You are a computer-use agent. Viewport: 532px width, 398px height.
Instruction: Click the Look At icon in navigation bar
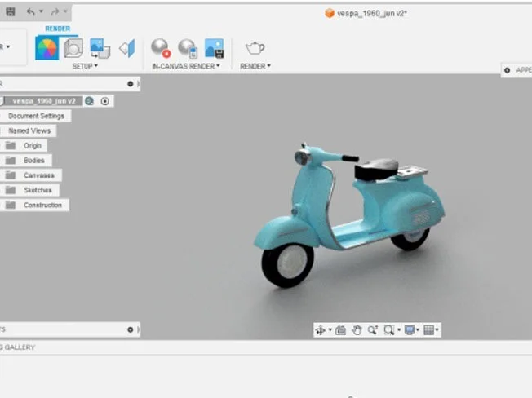[x=341, y=330]
